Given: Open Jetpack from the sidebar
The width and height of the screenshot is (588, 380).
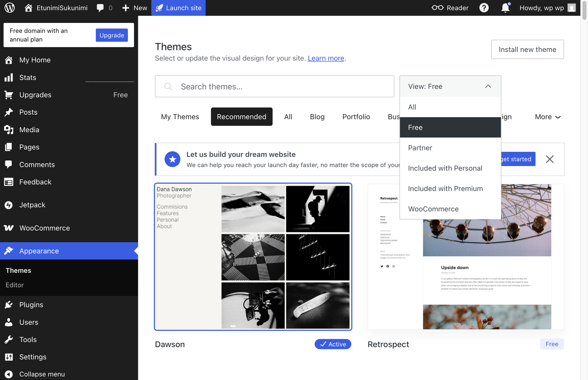Looking at the screenshot, I should coord(32,205).
